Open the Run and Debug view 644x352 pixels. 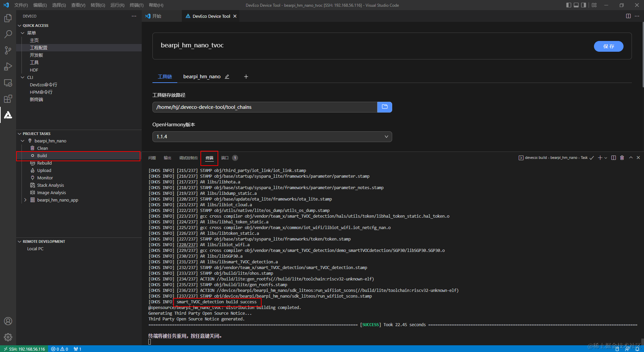(8, 67)
